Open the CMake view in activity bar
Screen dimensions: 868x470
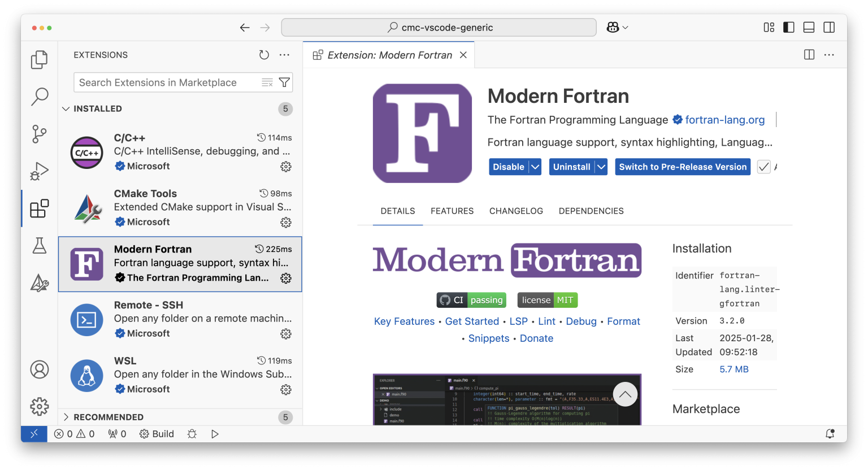(x=39, y=283)
